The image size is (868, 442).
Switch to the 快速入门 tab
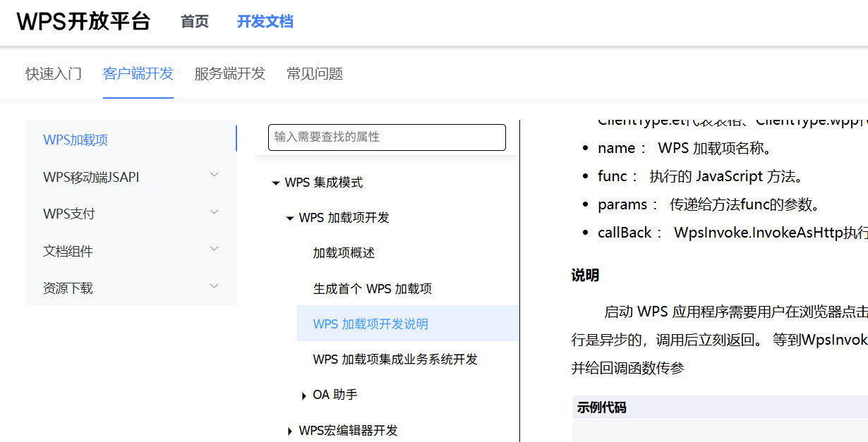[54, 73]
